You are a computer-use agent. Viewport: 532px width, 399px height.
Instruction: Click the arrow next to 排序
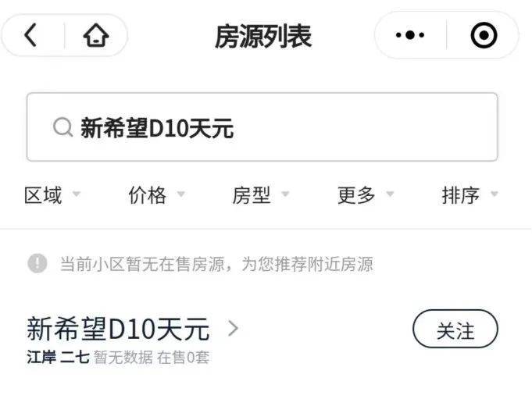(x=495, y=194)
